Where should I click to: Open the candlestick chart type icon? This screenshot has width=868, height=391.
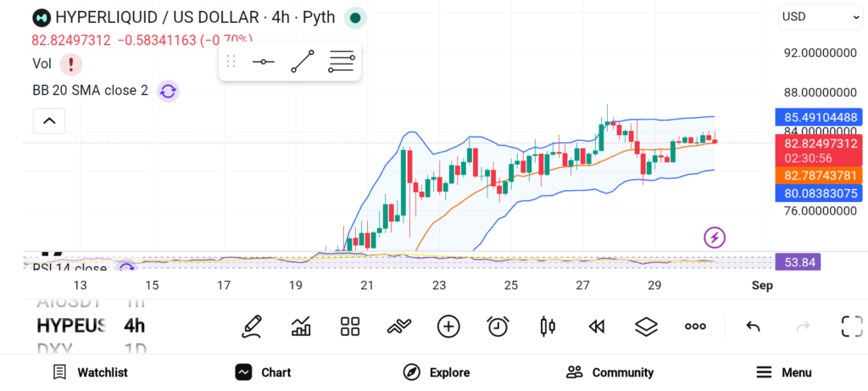tap(548, 327)
